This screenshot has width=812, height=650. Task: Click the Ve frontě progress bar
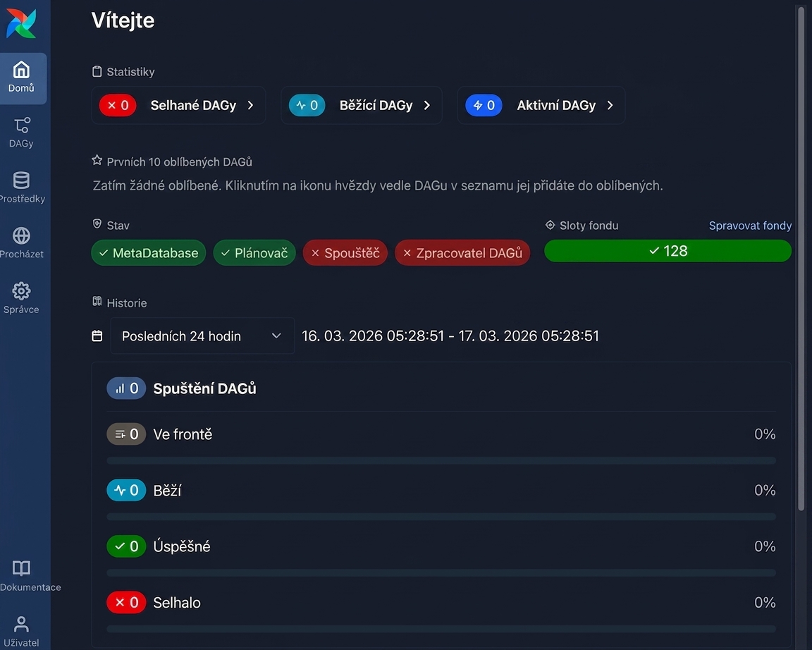coord(441,460)
